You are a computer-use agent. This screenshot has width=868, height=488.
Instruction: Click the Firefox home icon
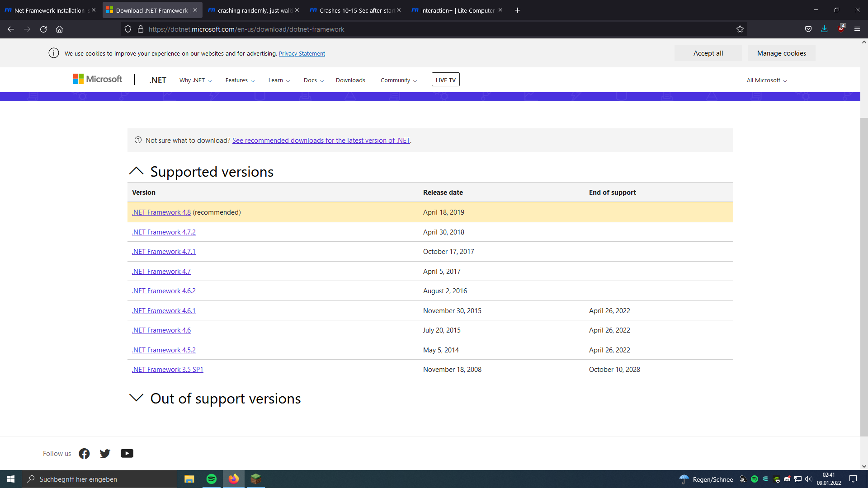[x=59, y=29]
